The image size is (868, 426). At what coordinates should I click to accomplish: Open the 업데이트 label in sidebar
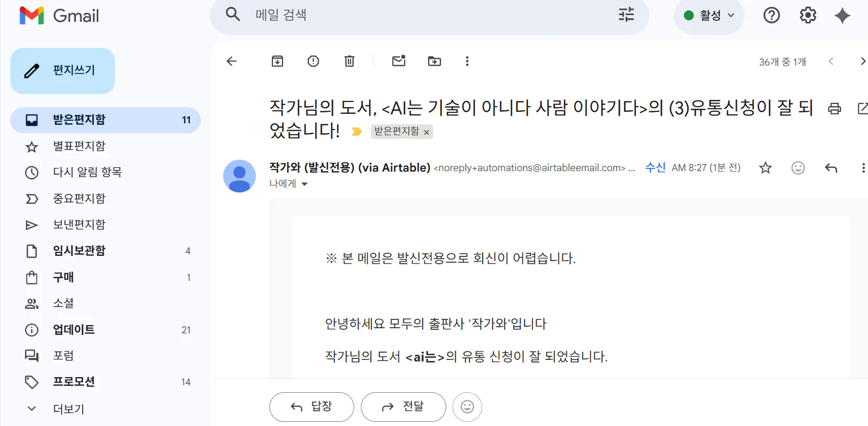tap(74, 329)
